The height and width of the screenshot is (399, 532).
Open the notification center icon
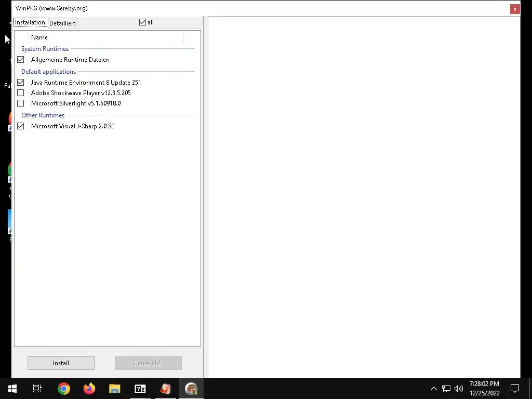(515, 389)
